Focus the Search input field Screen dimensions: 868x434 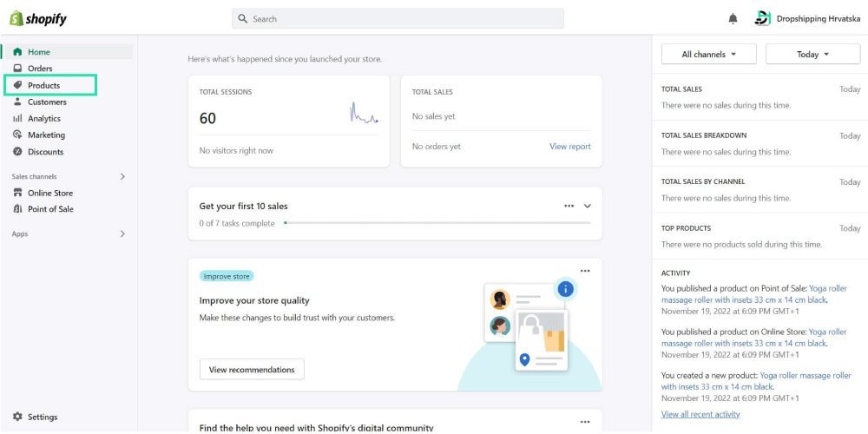tap(398, 19)
